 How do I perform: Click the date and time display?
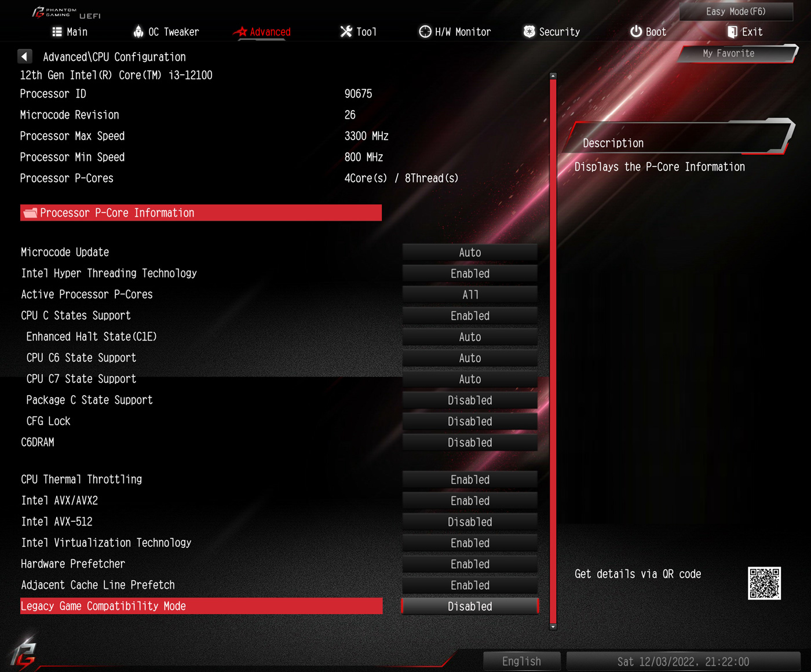pyautogui.click(x=683, y=661)
